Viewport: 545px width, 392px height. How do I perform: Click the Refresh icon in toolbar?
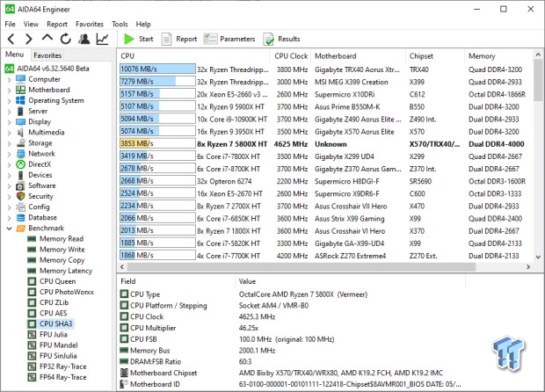65,39
